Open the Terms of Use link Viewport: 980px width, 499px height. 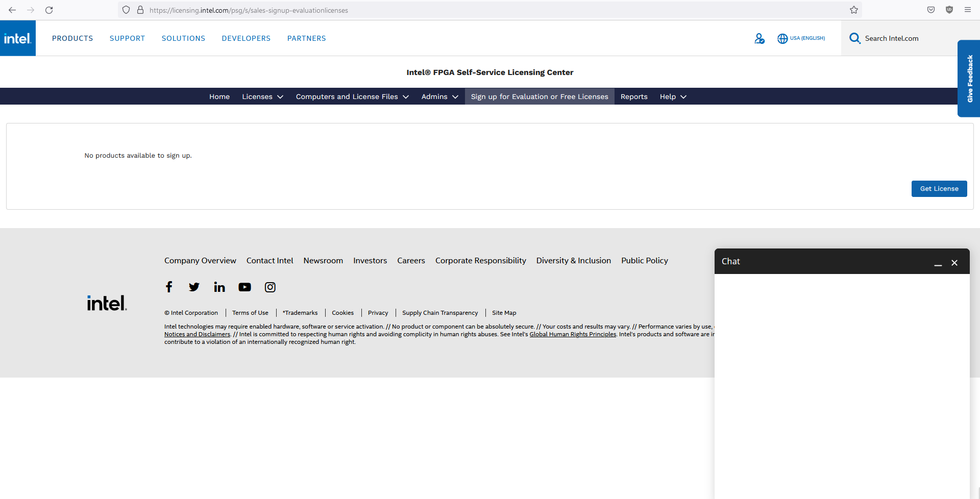(250, 313)
